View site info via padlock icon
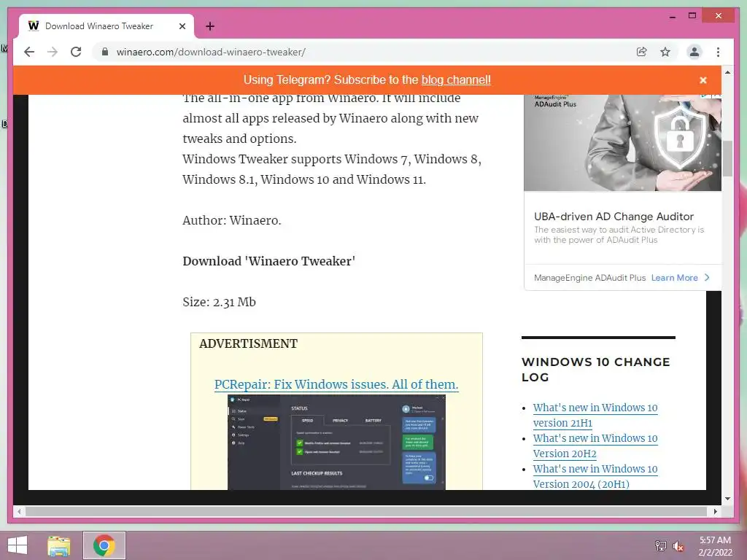This screenshot has height=560, width=747. tap(105, 52)
